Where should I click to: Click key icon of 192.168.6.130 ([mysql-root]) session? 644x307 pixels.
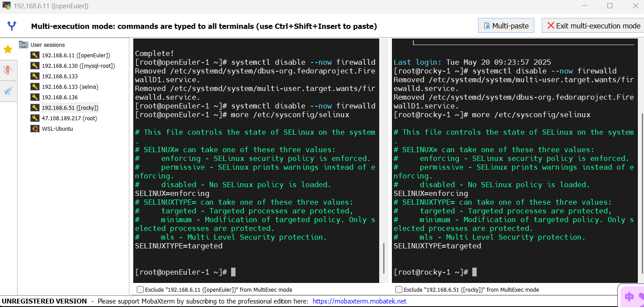pos(35,66)
